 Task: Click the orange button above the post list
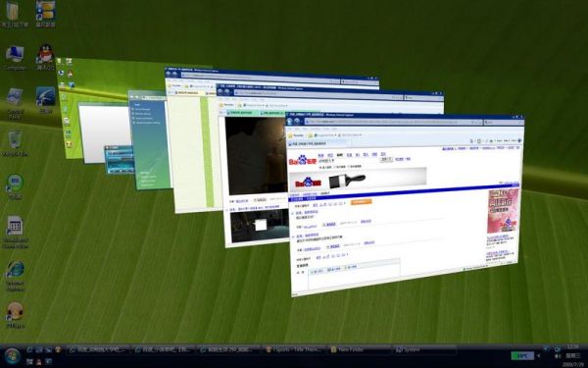pyautogui.click(x=361, y=202)
